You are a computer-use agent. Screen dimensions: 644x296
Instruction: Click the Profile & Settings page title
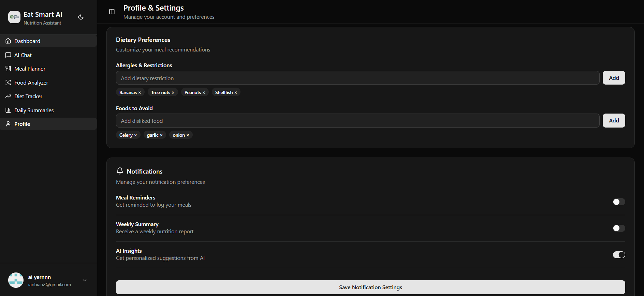(x=153, y=8)
